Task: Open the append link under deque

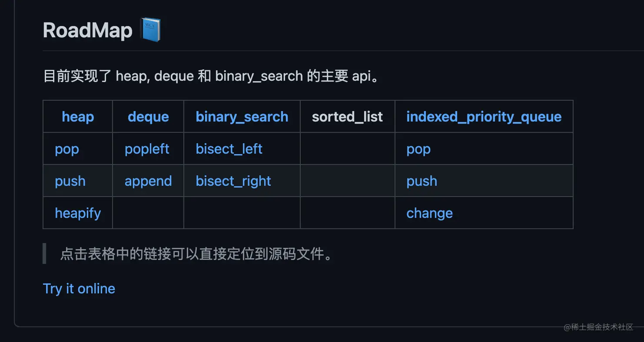Action: (148, 181)
